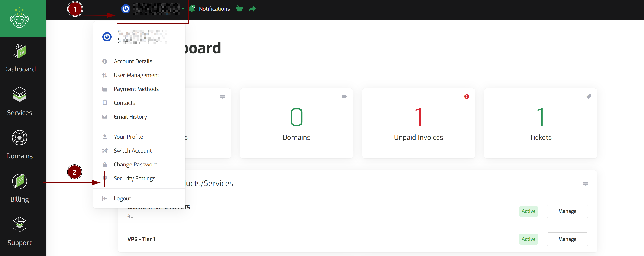Open the Tickets stats card
Screen dimensions: 644x256
(x=541, y=123)
